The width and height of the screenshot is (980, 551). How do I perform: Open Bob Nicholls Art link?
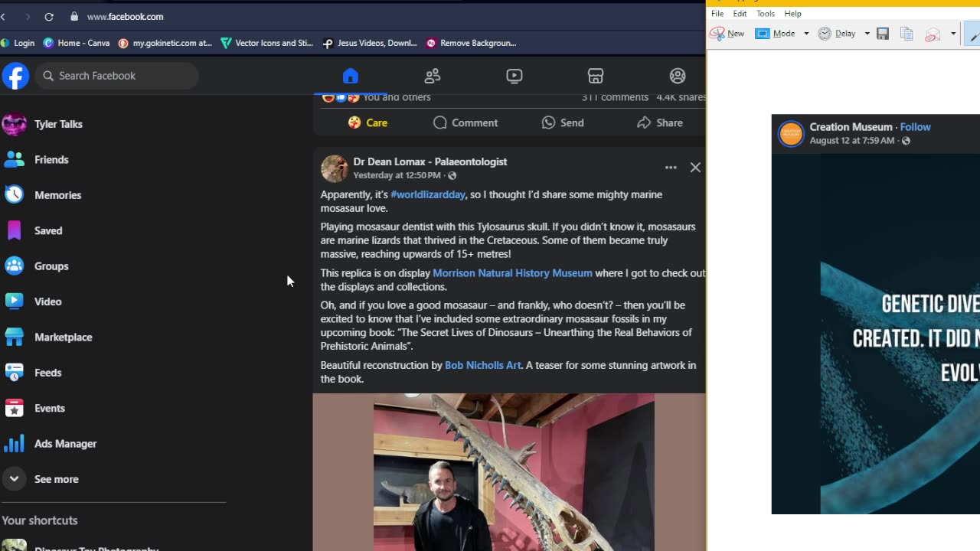click(x=483, y=365)
